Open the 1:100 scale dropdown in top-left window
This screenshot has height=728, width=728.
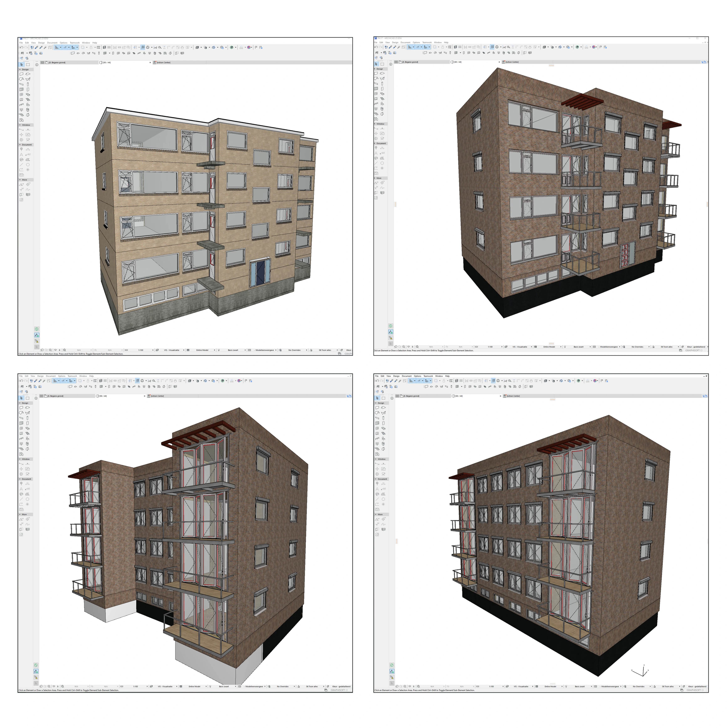(x=141, y=350)
